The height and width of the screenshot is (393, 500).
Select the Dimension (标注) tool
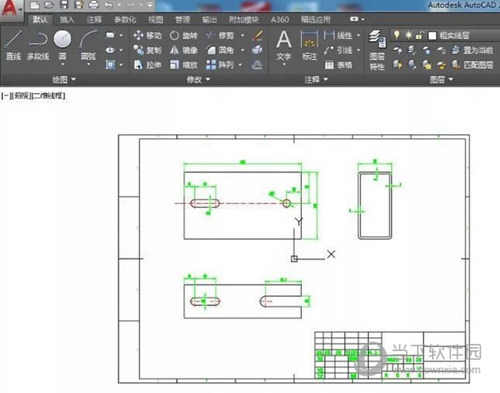click(310, 45)
